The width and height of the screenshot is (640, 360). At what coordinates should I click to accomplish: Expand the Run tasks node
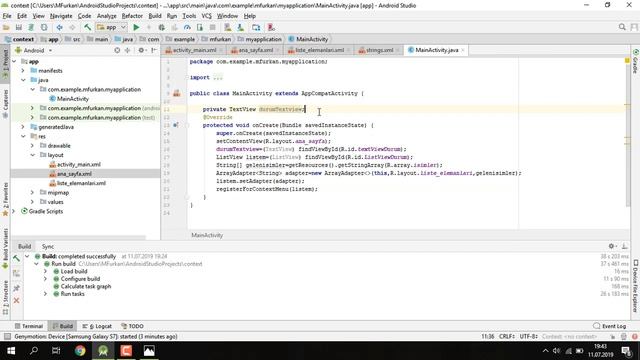click(45, 294)
